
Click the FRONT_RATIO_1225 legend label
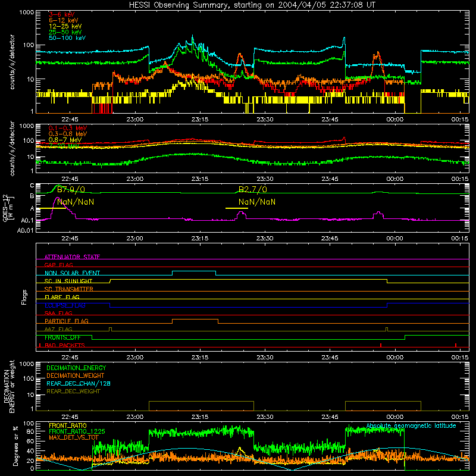(x=77, y=431)
